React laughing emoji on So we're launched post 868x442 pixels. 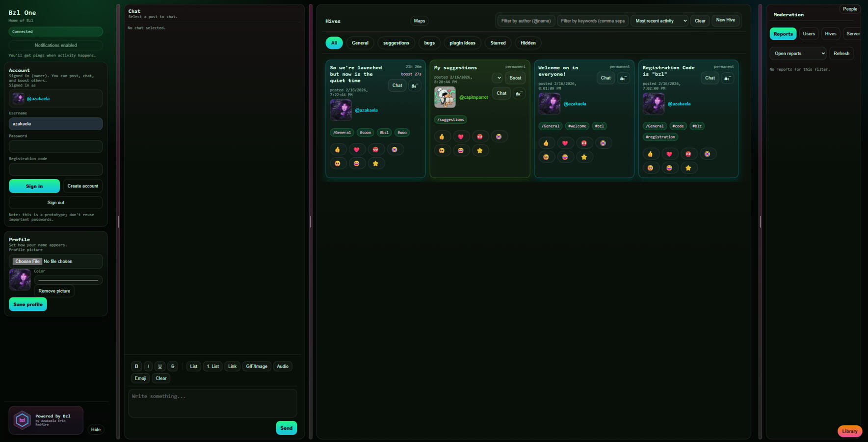356,164
